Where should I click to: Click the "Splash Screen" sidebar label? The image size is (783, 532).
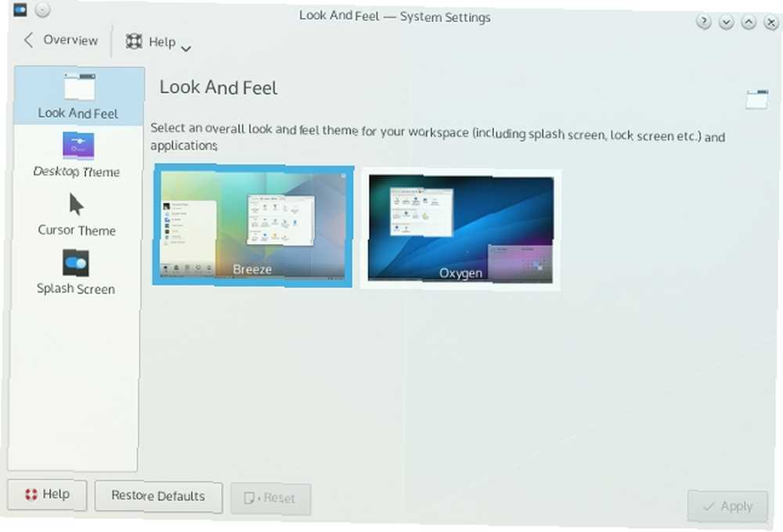(76, 289)
